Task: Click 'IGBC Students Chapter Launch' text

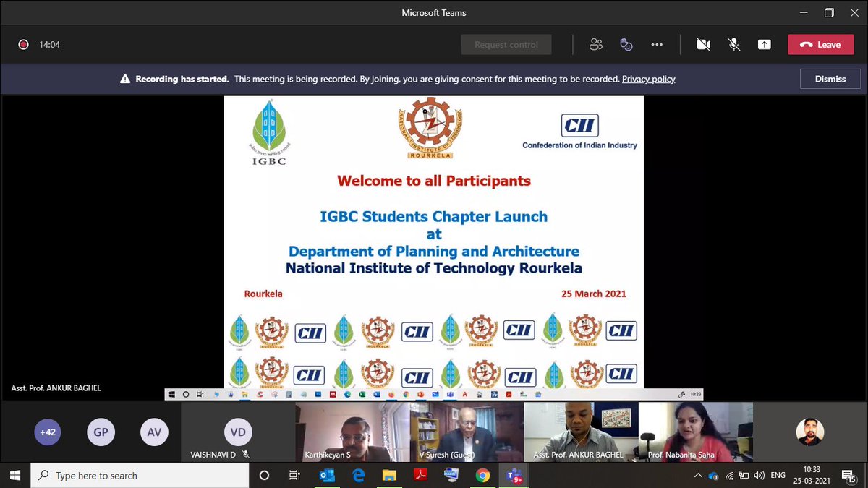Action: pos(434,216)
